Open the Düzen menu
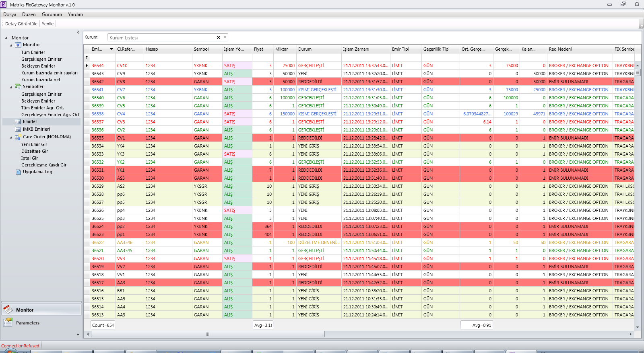644x353 pixels. (x=29, y=14)
